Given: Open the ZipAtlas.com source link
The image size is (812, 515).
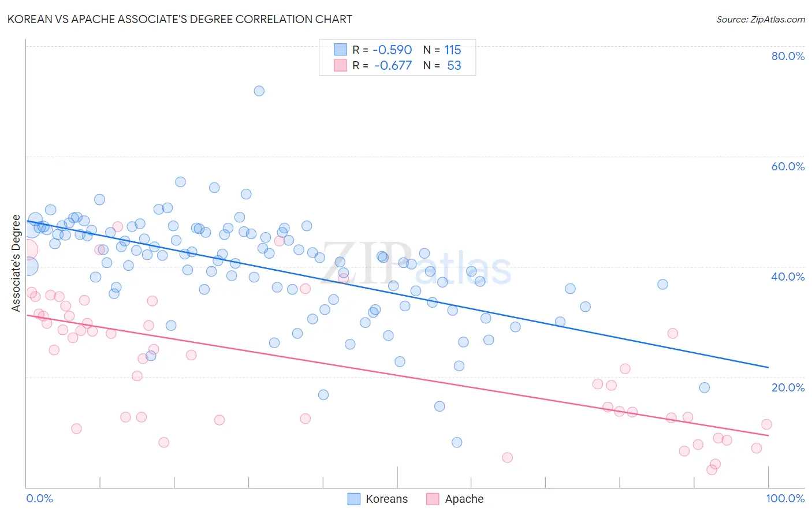Looking at the screenshot, I should pyautogui.click(x=761, y=19).
